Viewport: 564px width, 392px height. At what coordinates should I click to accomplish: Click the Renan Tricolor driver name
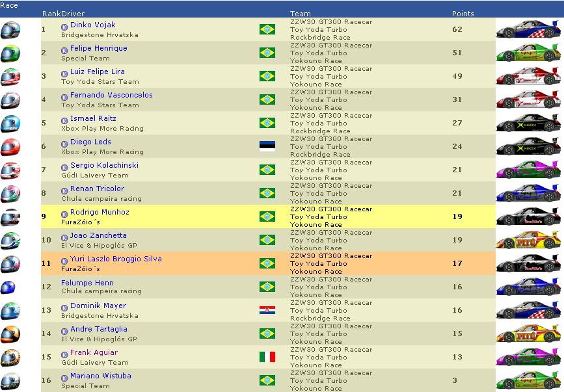coord(97,189)
